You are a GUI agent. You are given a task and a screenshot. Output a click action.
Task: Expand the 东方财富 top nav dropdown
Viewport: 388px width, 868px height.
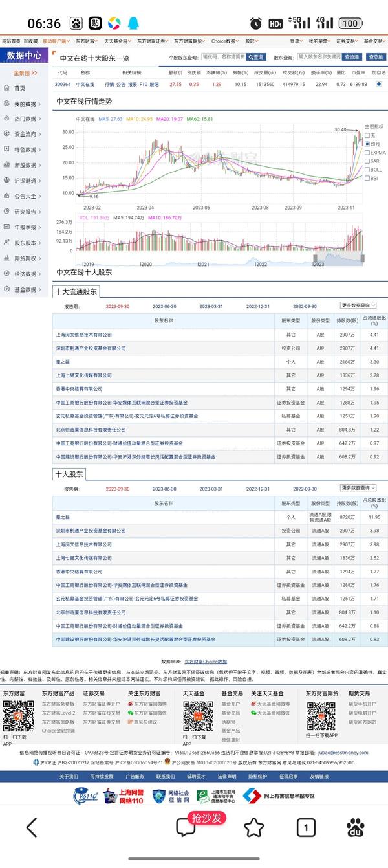[86, 41]
